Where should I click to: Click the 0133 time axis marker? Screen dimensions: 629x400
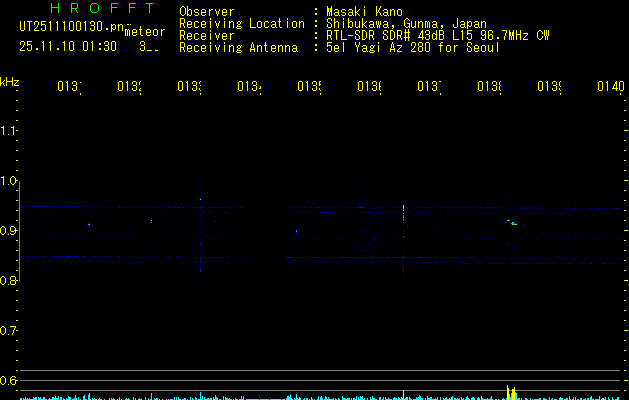[x=189, y=86]
